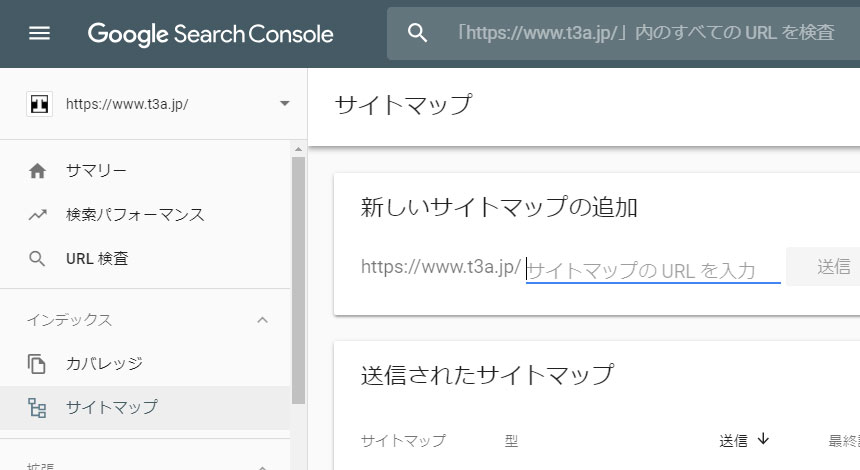Click the trend line icon for 検索パフォーマンス
This screenshot has width=860, height=470.
pyautogui.click(x=37, y=214)
